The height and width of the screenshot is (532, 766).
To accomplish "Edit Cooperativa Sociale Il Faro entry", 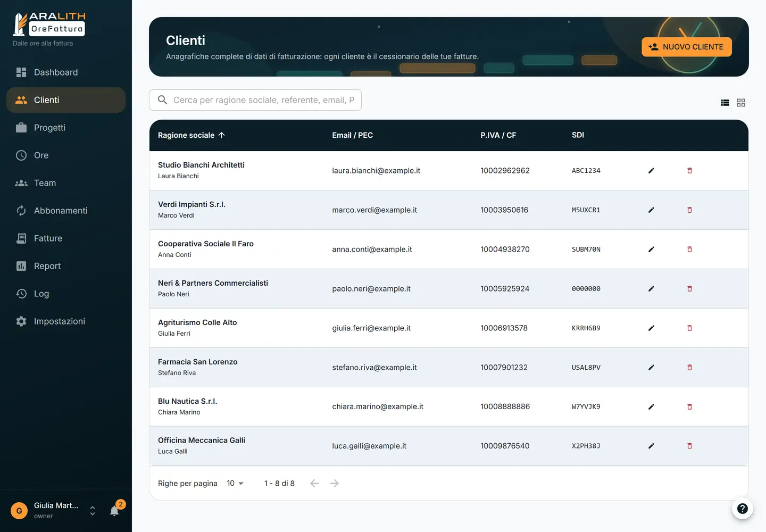I will (651, 250).
